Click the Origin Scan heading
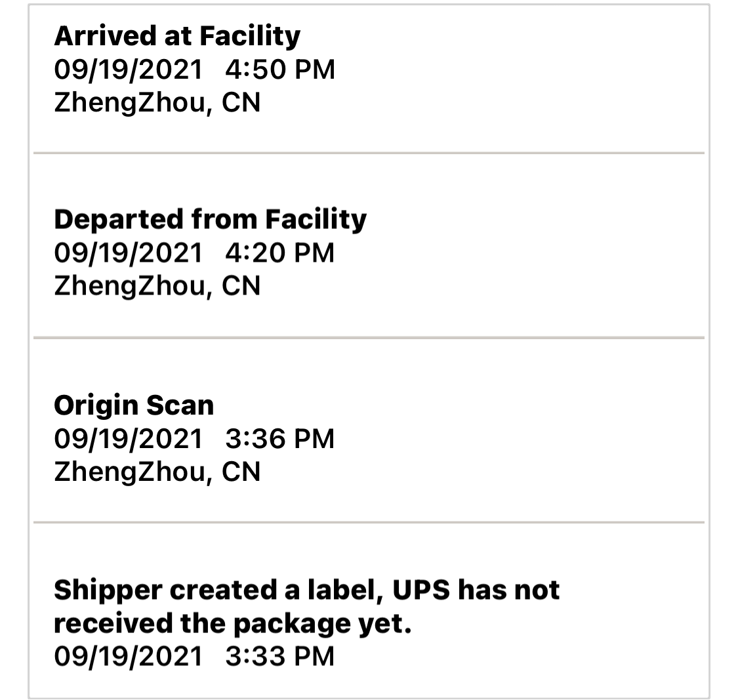Screen dimensions: 738x700 click(134, 405)
